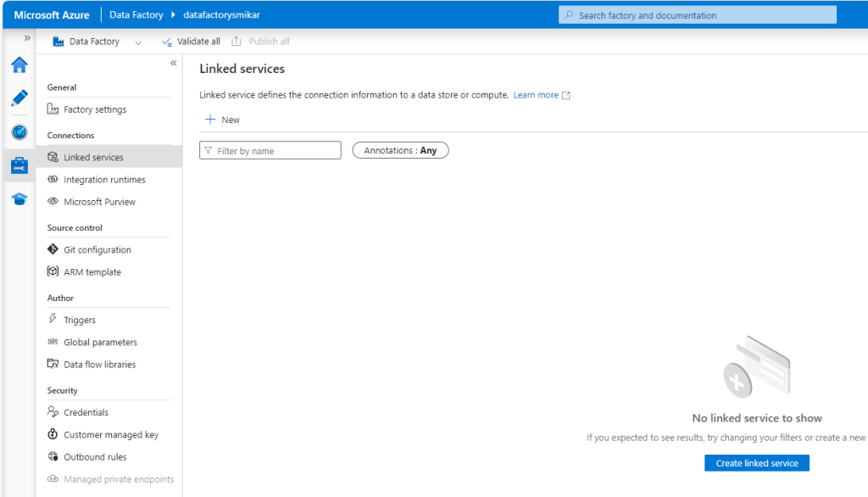
Task: Click the Customer managed key icon
Action: tap(53, 434)
